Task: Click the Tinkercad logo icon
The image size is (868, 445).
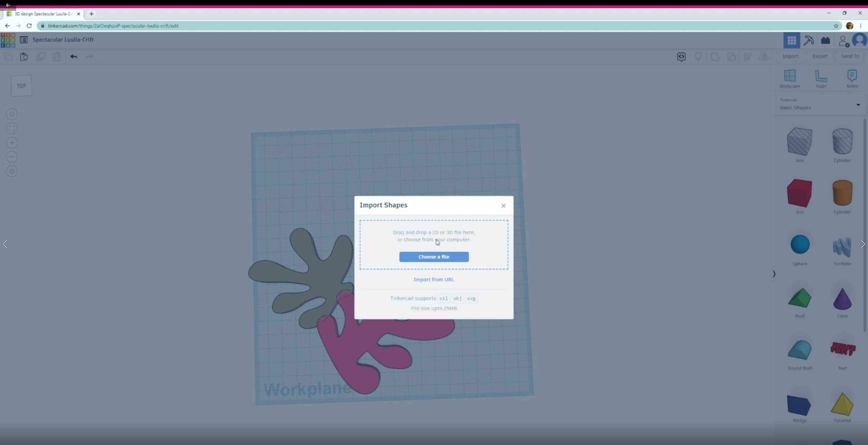Action: click(x=8, y=40)
